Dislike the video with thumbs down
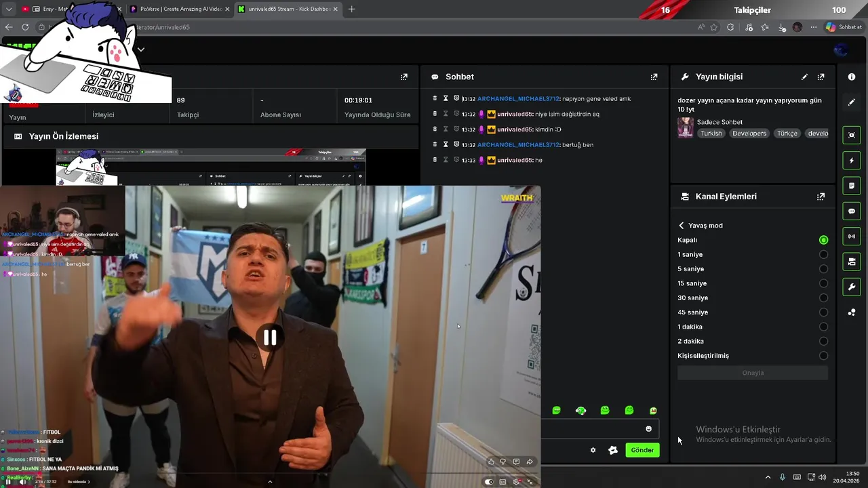The width and height of the screenshot is (868, 488). [x=503, y=462]
